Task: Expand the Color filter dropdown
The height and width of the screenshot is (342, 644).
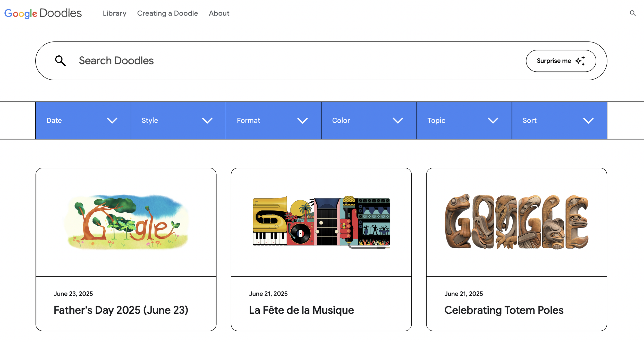Action: click(369, 121)
